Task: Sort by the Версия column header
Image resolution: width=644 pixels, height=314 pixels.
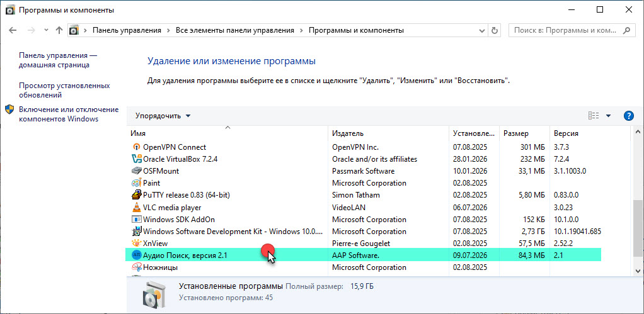Action: [x=590, y=133]
